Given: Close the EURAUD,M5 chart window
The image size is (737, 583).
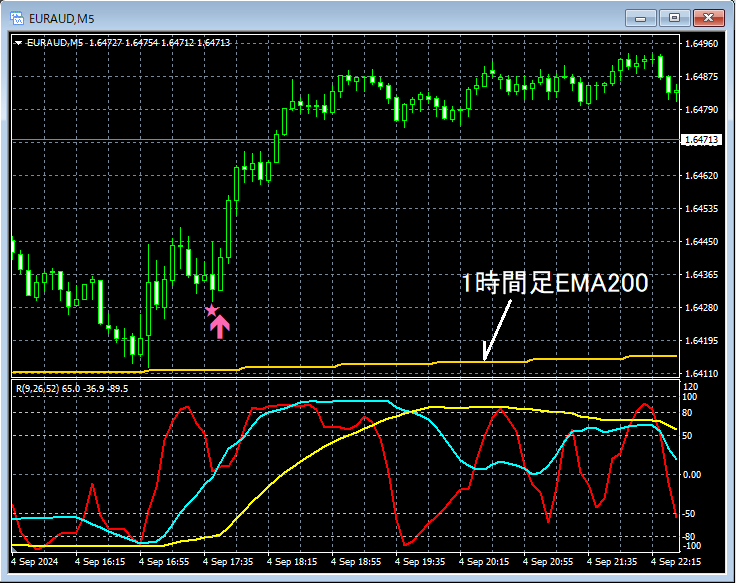Looking at the screenshot, I should pos(708,18).
